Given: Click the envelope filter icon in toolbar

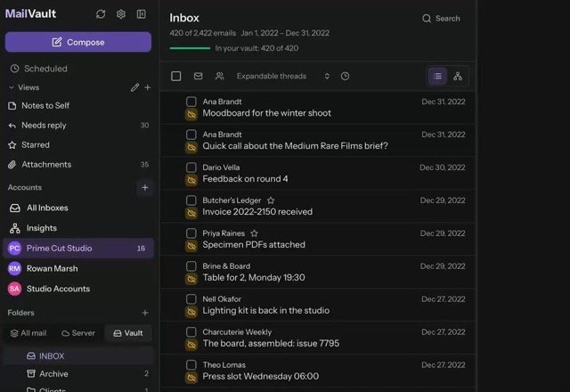Looking at the screenshot, I should click(198, 76).
